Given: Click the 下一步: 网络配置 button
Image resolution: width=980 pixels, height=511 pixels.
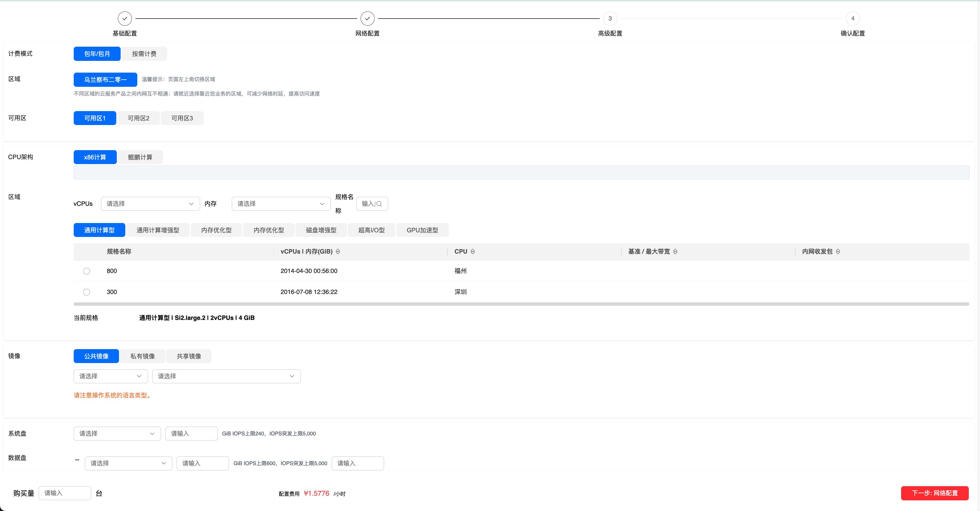Looking at the screenshot, I should (934, 493).
